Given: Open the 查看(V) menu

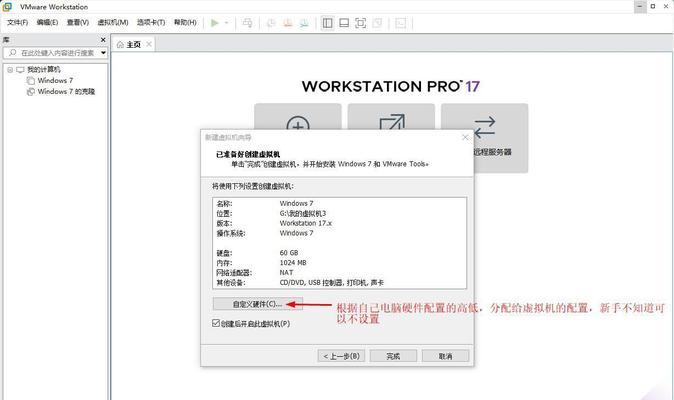Looking at the screenshot, I should 78,22.
